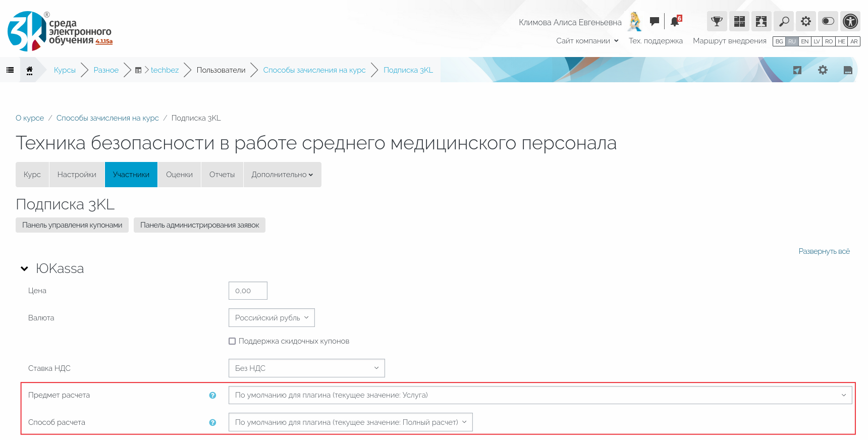Collapse the ЮKassa section
The image size is (868, 440).
24,269
